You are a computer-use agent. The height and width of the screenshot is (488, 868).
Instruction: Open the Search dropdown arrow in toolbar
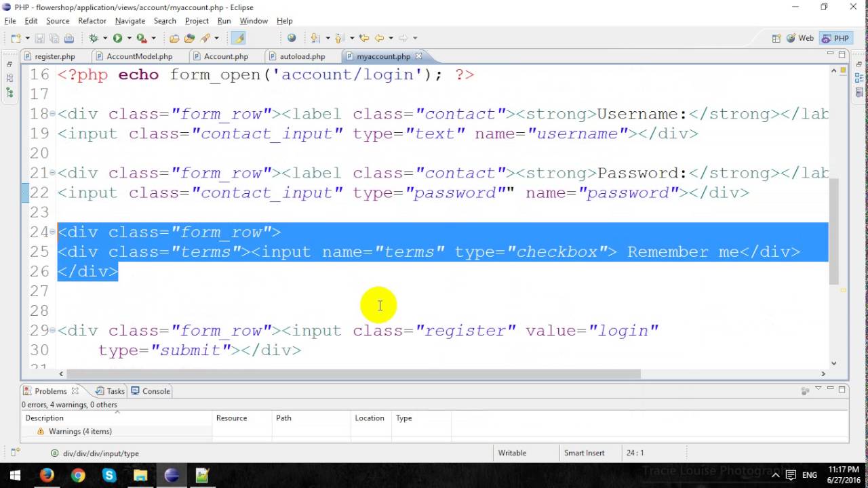(216, 39)
